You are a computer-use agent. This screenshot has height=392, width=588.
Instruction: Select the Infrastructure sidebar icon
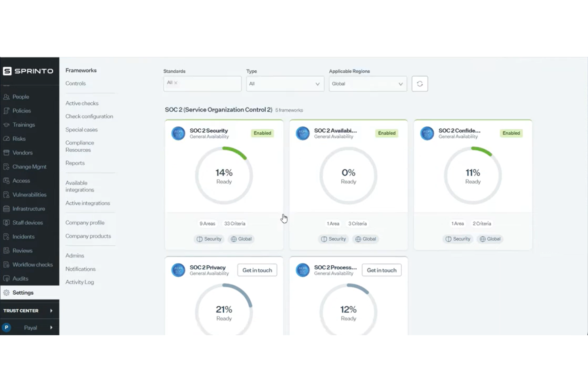6,209
